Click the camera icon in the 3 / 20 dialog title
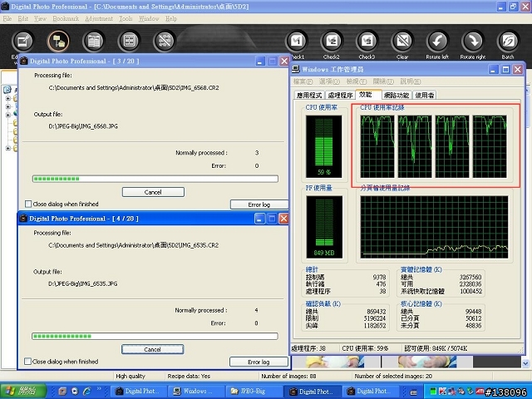This screenshot has height=399, width=532. 24,61
